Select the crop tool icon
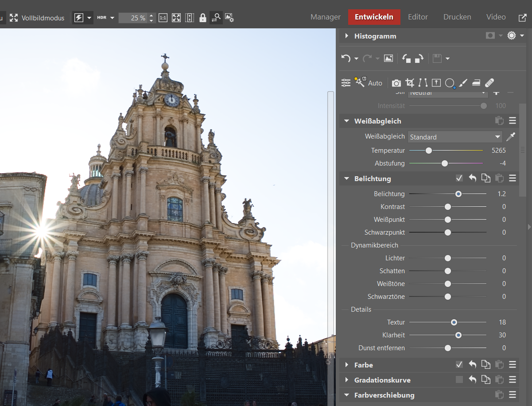 pyautogui.click(x=410, y=83)
